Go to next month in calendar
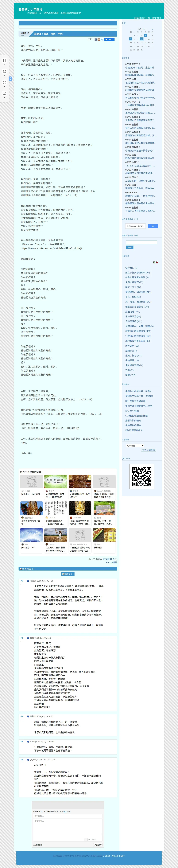The image size is (178, 868). tap(152, 29)
